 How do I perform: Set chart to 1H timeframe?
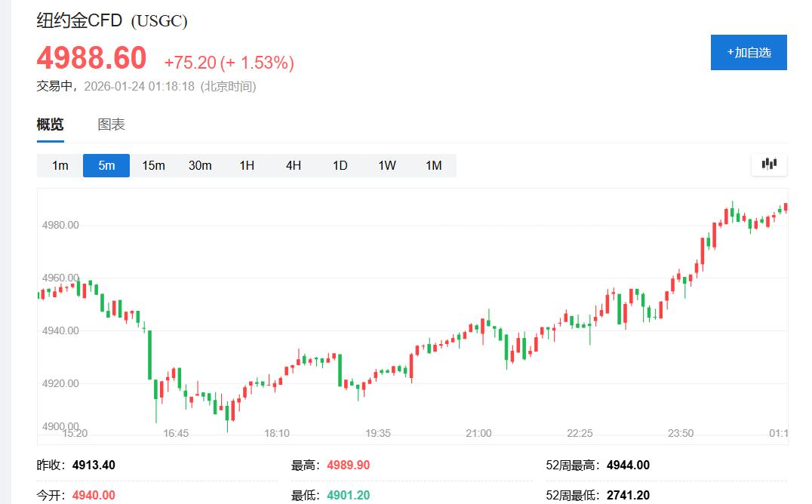click(247, 165)
